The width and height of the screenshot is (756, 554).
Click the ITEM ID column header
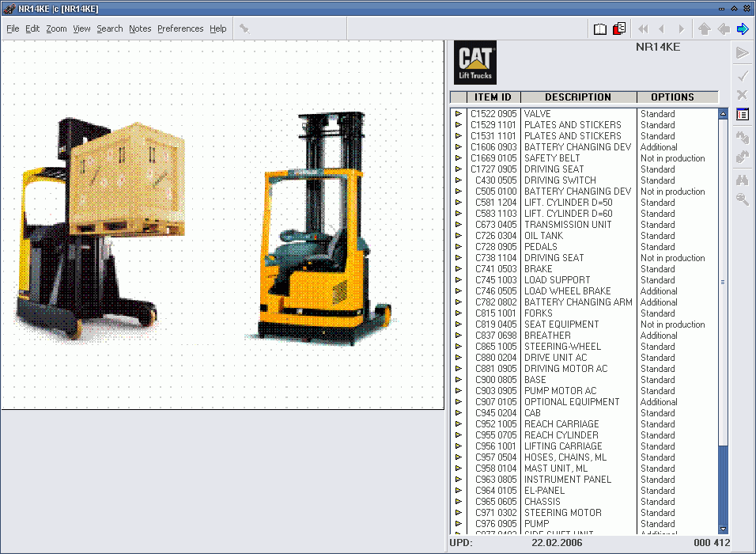pos(496,97)
